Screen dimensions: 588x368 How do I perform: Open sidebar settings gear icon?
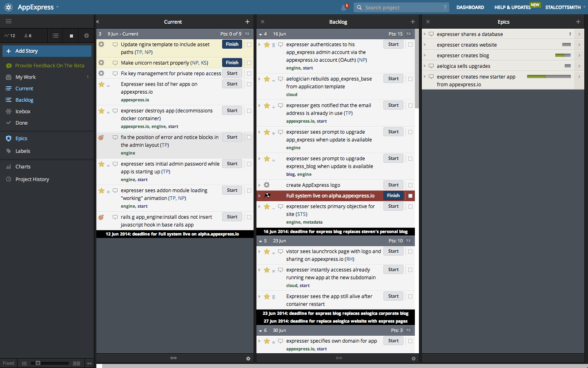click(x=87, y=36)
